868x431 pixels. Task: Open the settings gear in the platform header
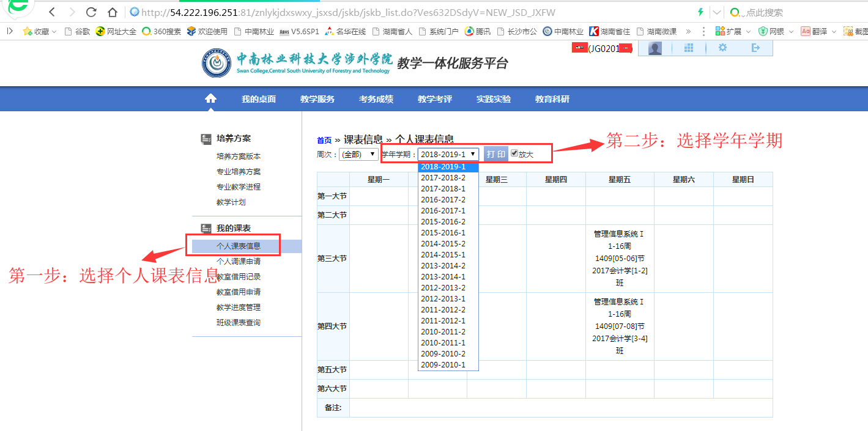pos(722,48)
